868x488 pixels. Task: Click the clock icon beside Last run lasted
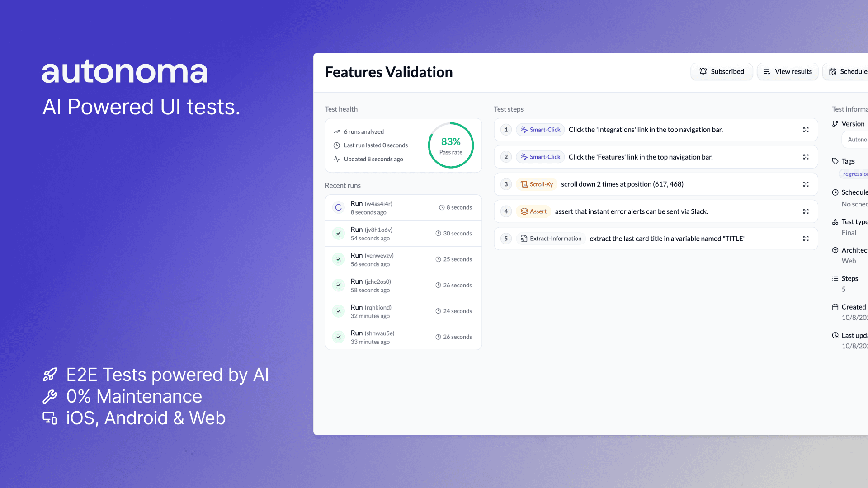pyautogui.click(x=336, y=145)
